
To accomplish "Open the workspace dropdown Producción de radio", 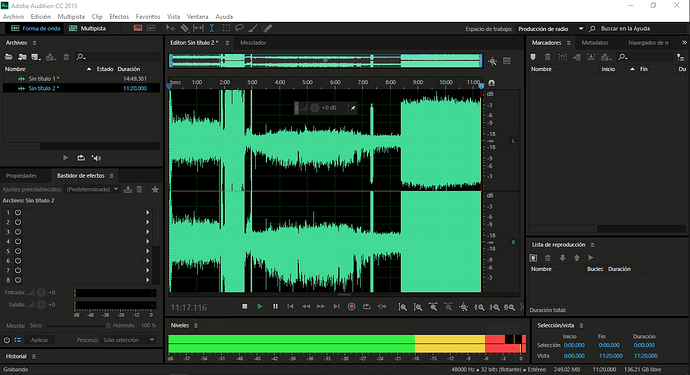I will point(550,29).
